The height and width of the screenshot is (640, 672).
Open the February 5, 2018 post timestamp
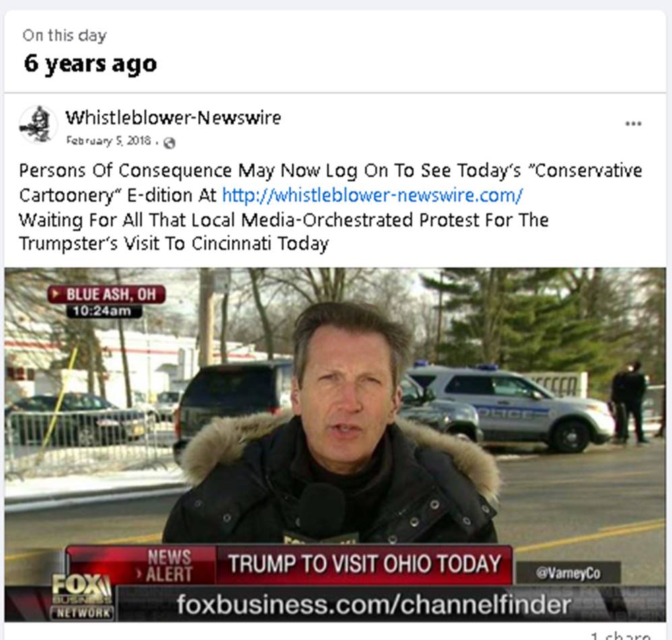[x=109, y=141]
